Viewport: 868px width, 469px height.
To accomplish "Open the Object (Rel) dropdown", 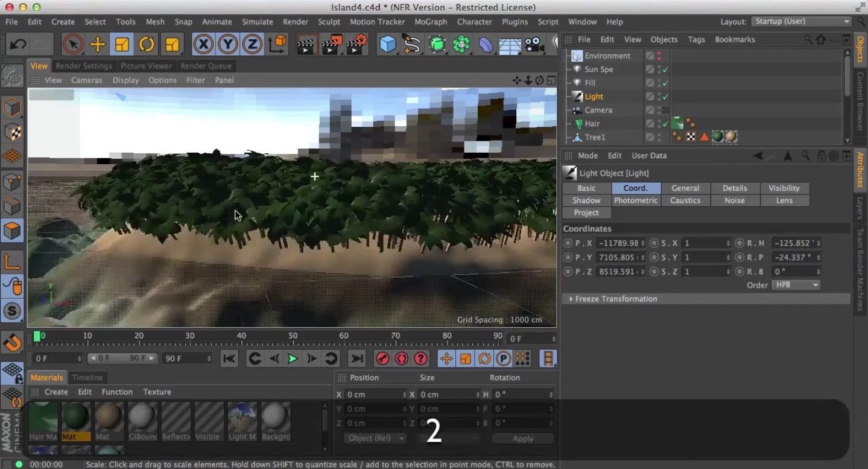I will (375, 438).
